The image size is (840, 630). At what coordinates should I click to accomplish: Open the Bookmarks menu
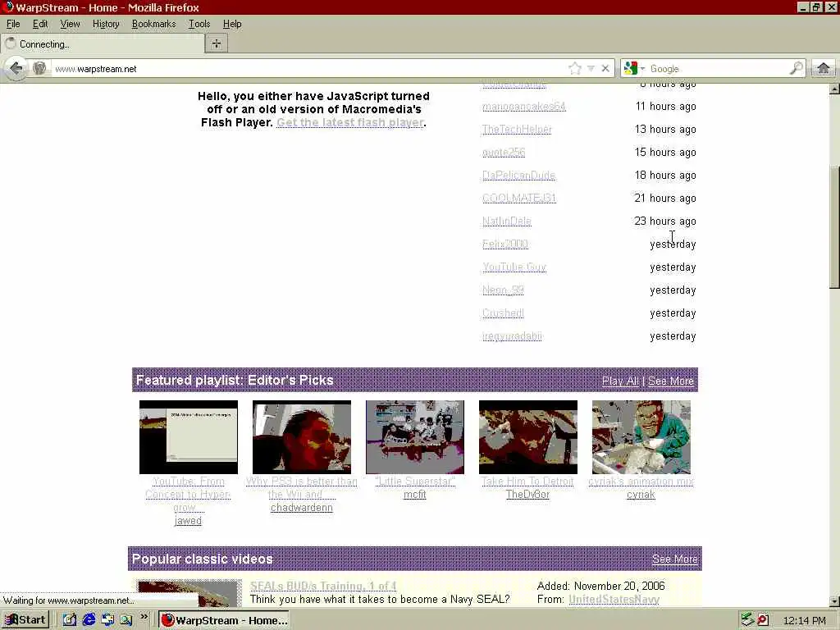(153, 24)
